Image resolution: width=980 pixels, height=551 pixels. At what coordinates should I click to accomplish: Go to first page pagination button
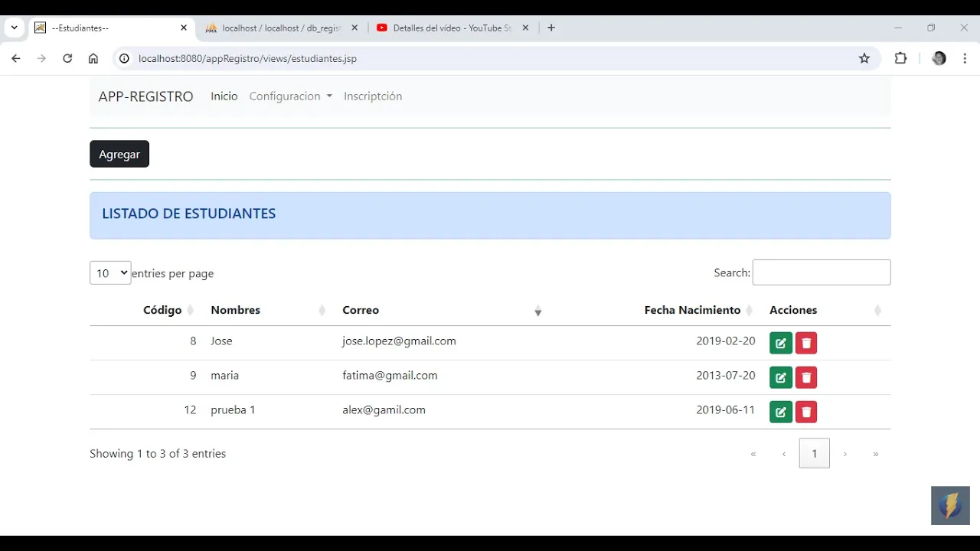coord(753,454)
